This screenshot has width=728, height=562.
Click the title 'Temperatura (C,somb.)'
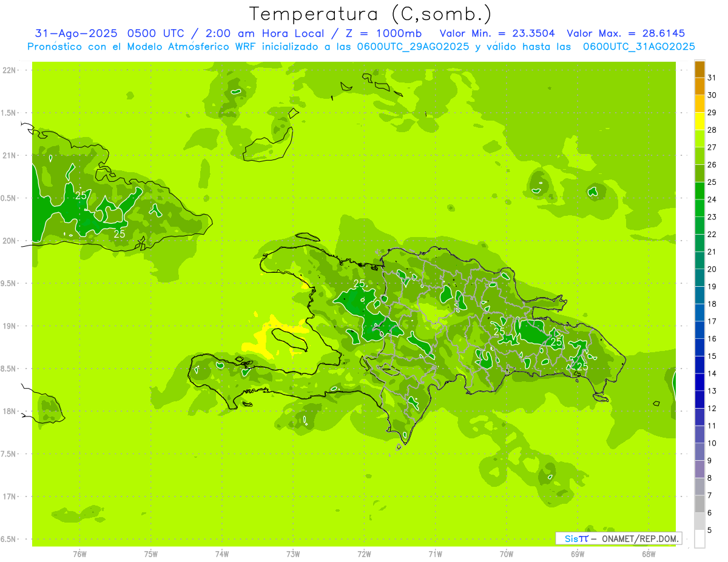tap(371, 14)
